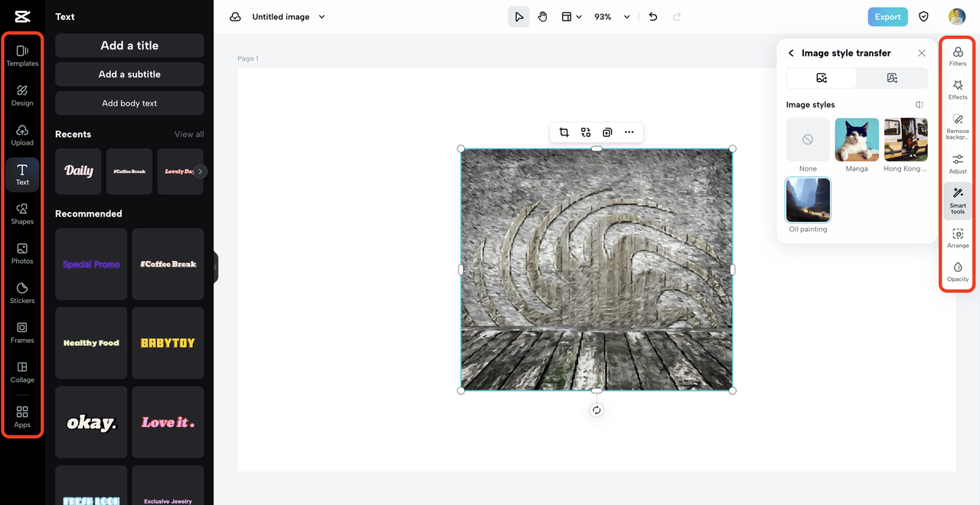Open the Shapes sidebar panel
The height and width of the screenshot is (505, 980).
[x=22, y=214]
